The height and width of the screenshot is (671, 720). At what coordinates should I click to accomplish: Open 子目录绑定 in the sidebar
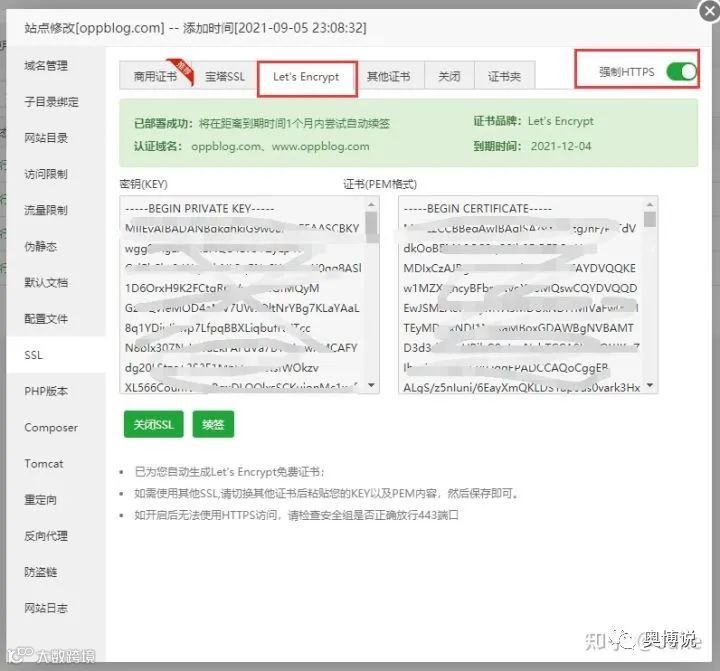(x=56, y=102)
